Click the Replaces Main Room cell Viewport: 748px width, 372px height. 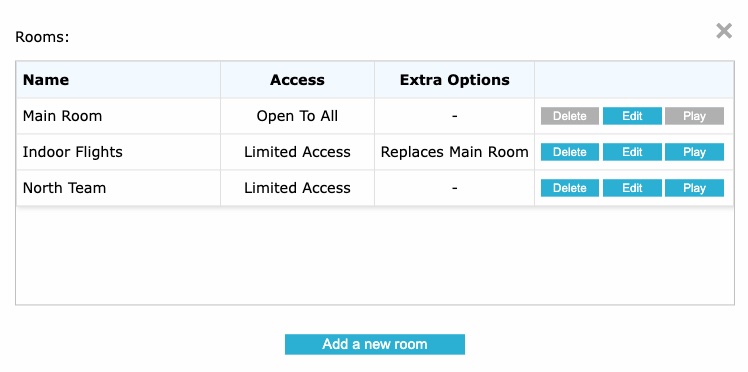click(x=454, y=152)
